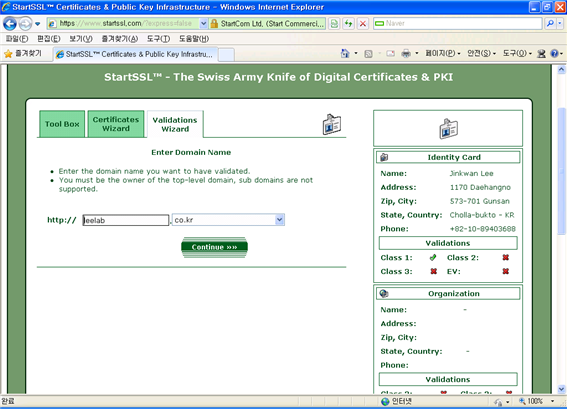Click the Class 1 green check mark

(x=433, y=257)
